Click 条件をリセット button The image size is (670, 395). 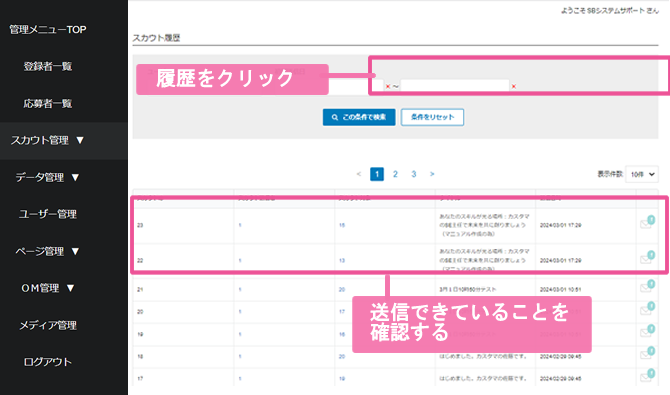coord(432,117)
